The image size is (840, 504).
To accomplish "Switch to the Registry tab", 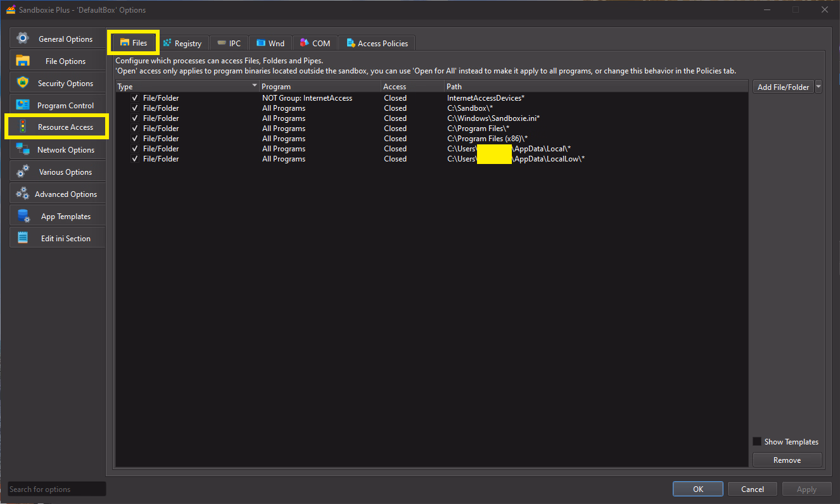I will [x=182, y=43].
